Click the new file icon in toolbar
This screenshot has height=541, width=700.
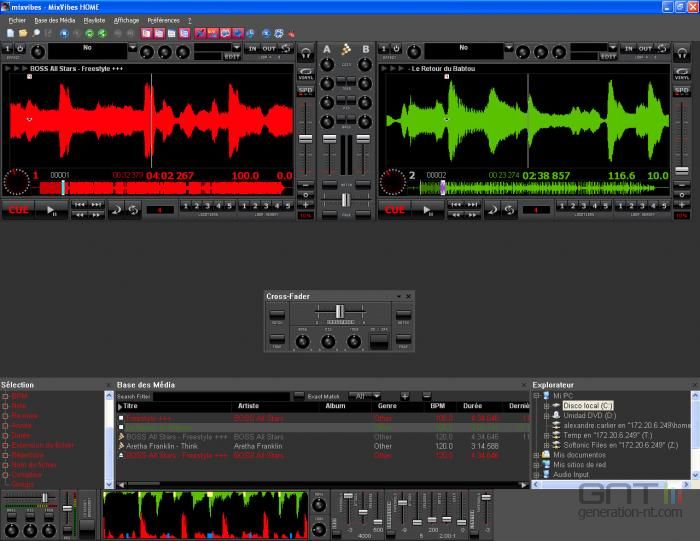(10, 33)
